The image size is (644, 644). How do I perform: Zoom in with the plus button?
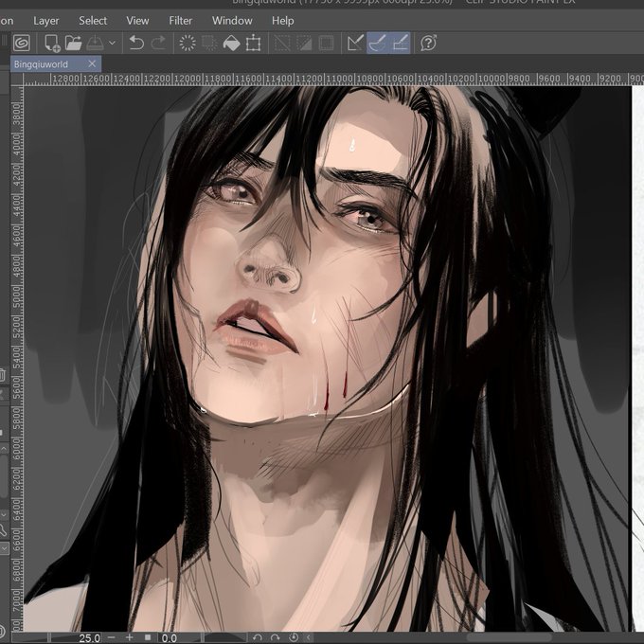[x=130, y=637]
